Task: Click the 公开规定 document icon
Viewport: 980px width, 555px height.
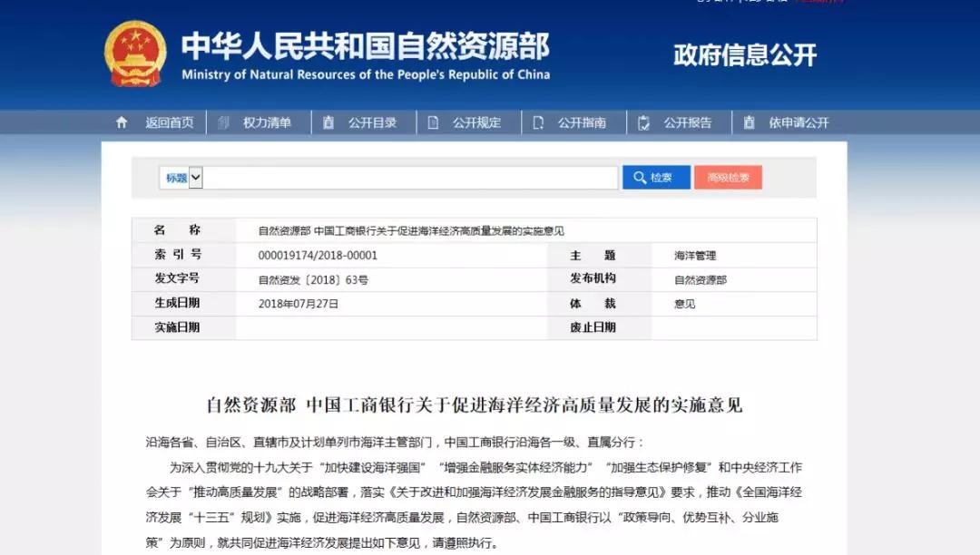Action: [x=434, y=122]
